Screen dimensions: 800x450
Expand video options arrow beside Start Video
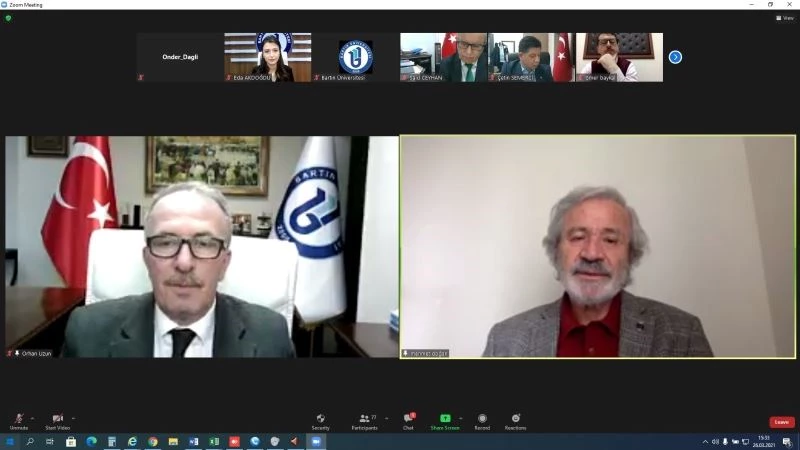click(73, 418)
